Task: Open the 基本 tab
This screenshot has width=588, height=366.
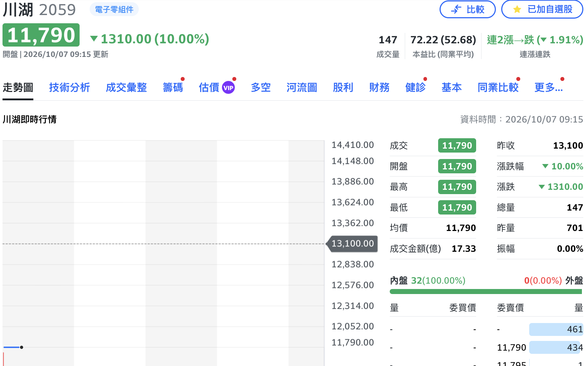Action: coord(452,87)
